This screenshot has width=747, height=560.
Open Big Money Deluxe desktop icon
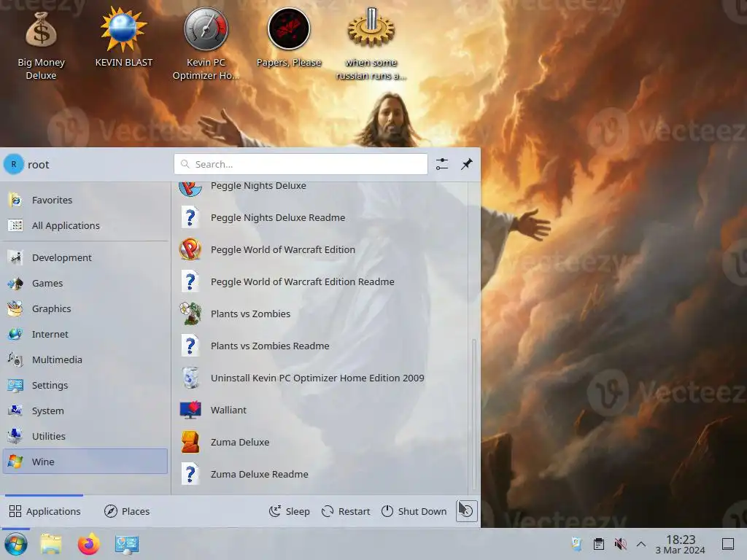41,45
